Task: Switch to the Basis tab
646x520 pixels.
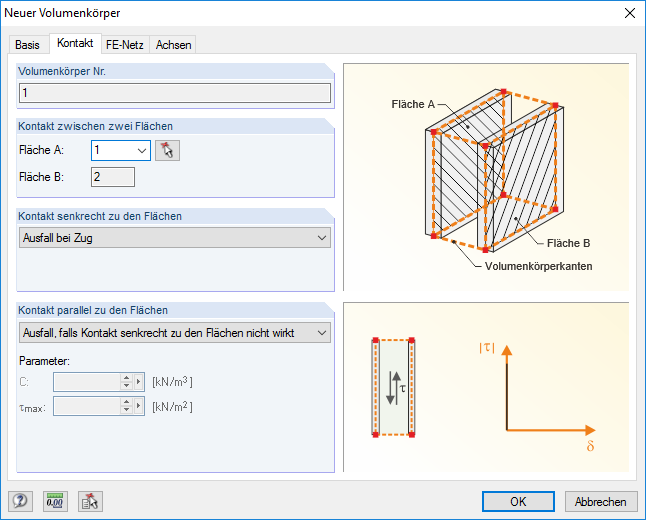Action: pyautogui.click(x=28, y=45)
